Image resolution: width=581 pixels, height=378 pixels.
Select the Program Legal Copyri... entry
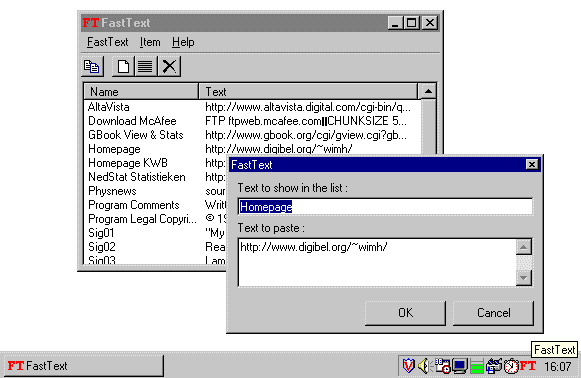142,219
